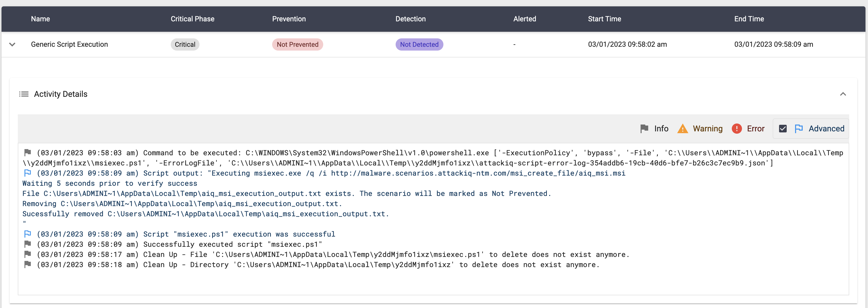Click the flag beside 'Clean Up - Directory' entry
Viewport: 868px width, 308px height.
(x=28, y=265)
